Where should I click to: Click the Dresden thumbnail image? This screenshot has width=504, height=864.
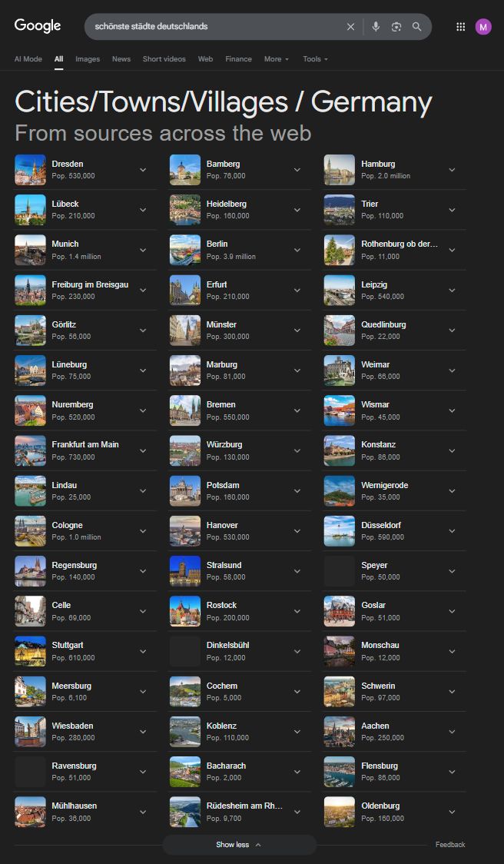pyautogui.click(x=30, y=170)
